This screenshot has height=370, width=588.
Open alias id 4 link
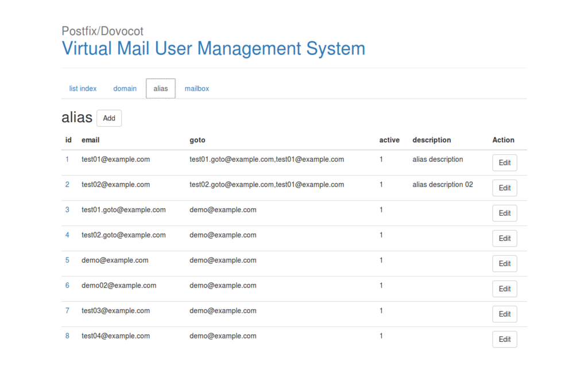(67, 235)
